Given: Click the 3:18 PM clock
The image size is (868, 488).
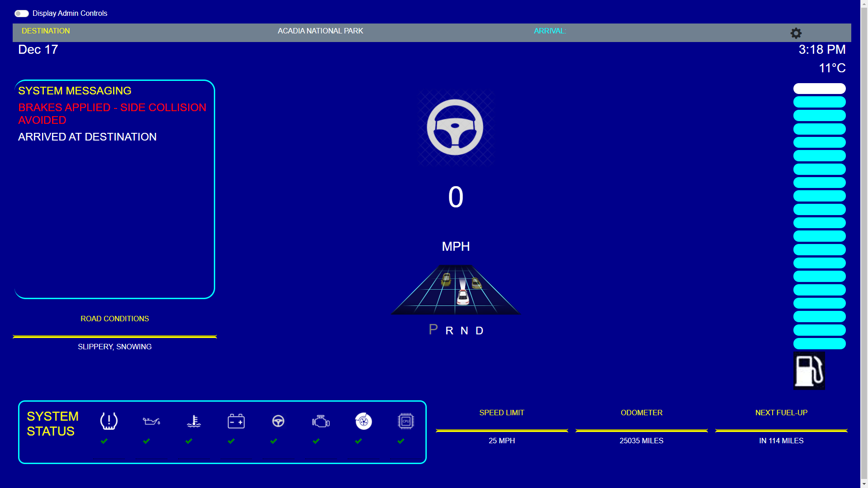Looking at the screenshot, I should pyautogui.click(x=822, y=49).
